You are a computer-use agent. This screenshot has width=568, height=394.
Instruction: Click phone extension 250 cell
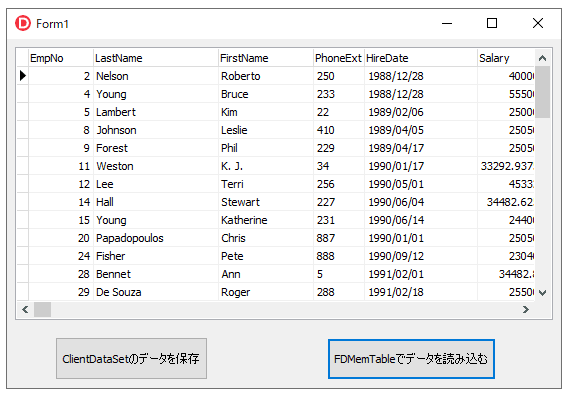point(339,76)
